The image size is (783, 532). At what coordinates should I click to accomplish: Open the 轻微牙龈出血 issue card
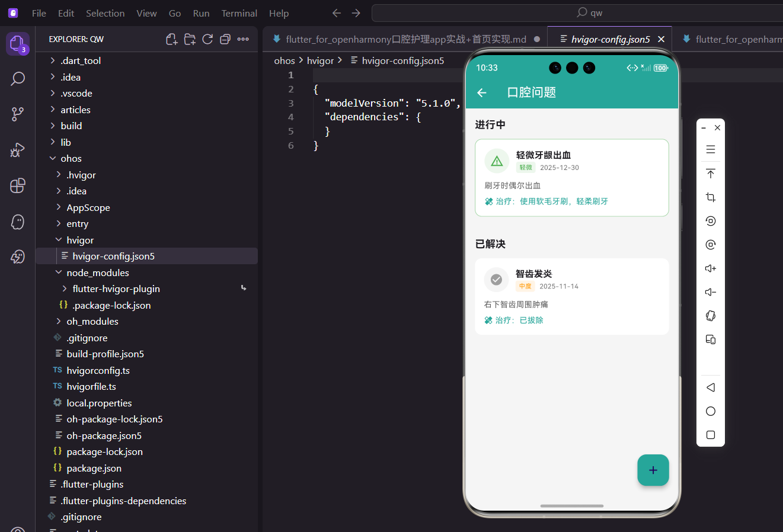pyautogui.click(x=572, y=178)
